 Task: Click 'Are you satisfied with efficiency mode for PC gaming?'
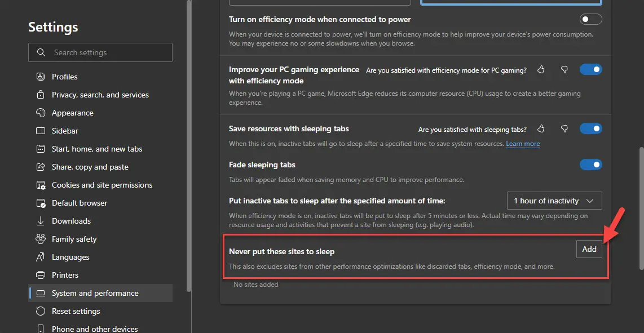(447, 70)
